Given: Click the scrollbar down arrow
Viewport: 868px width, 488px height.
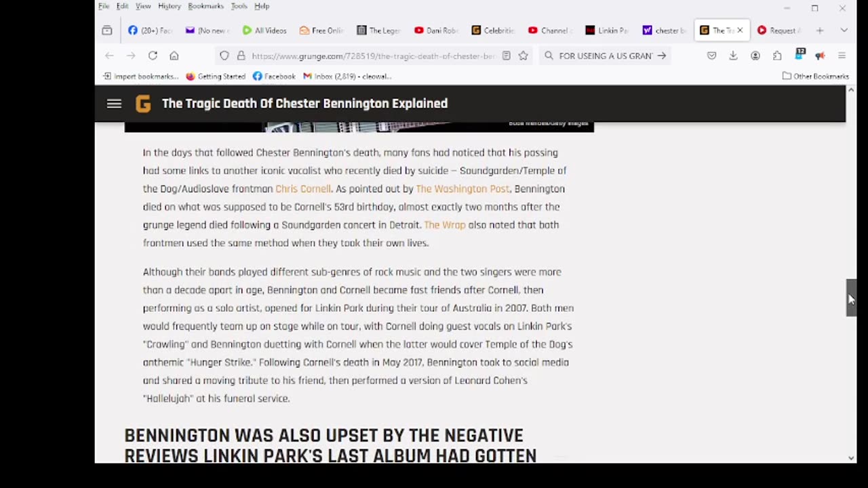Looking at the screenshot, I should pyautogui.click(x=851, y=458).
